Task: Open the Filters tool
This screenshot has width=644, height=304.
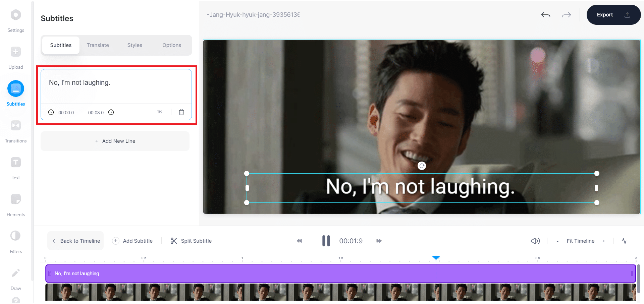Action: 16,236
